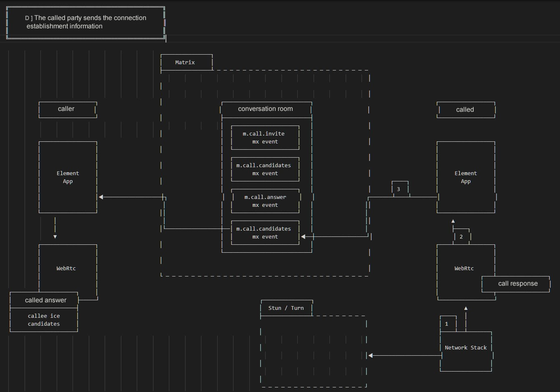
Task: Click the called heading box
Action: click(x=465, y=110)
